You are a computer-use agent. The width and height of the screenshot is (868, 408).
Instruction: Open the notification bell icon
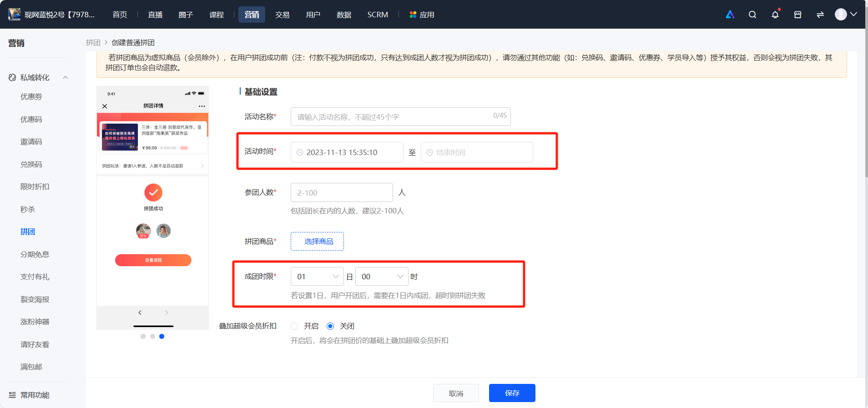(775, 15)
